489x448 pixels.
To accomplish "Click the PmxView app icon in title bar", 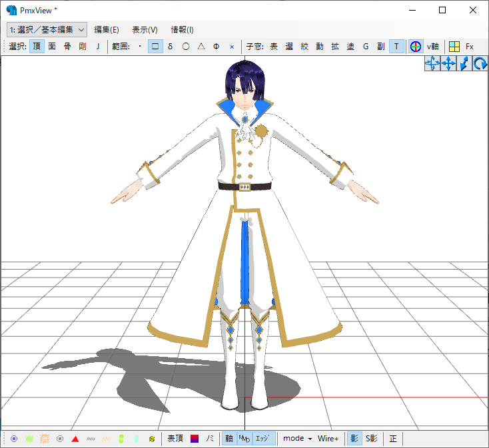I will click(x=11, y=10).
